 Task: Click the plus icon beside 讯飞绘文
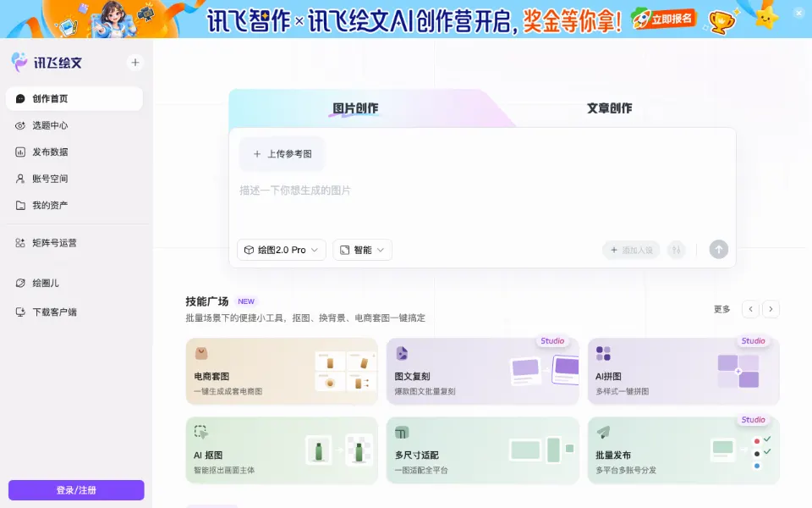(x=135, y=63)
